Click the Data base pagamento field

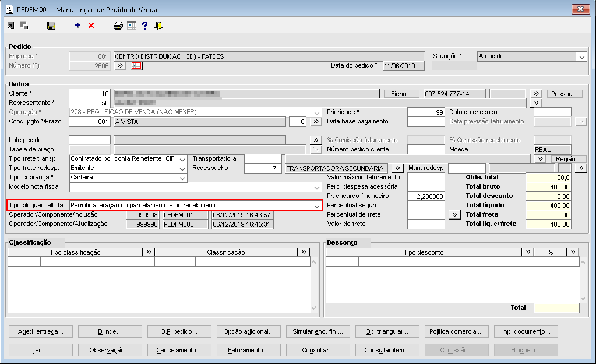pyautogui.click(x=426, y=122)
